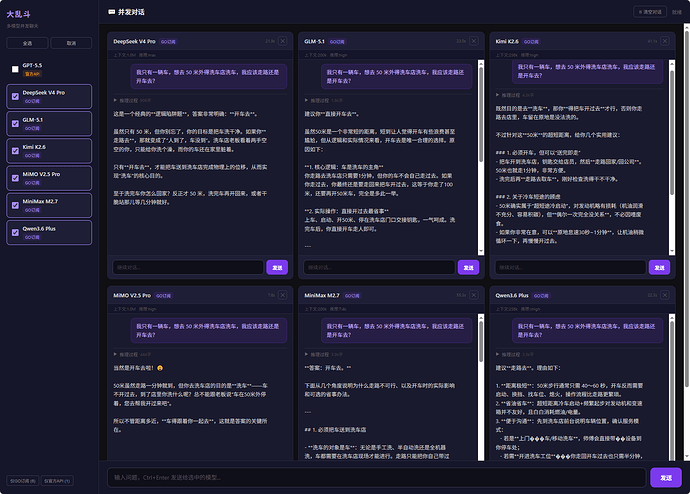Focus the 继续对话 input in Kimi K2.6 panel

pyautogui.click(x=570, y=267)
